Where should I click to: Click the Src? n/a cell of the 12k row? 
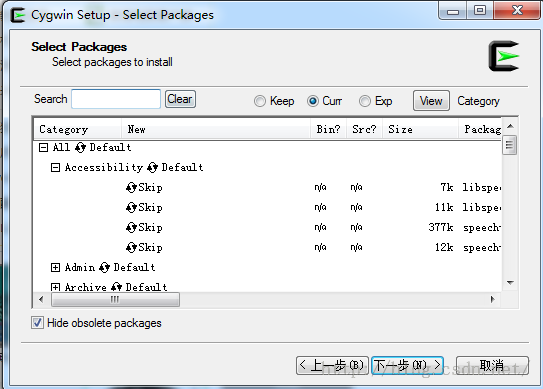356,247
